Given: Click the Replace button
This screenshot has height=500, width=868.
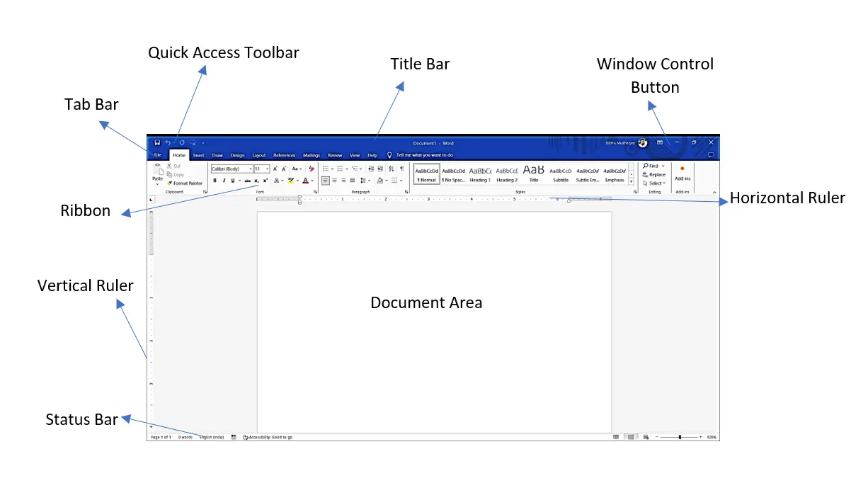Looking at the screenshot, I should coord(654,174).
